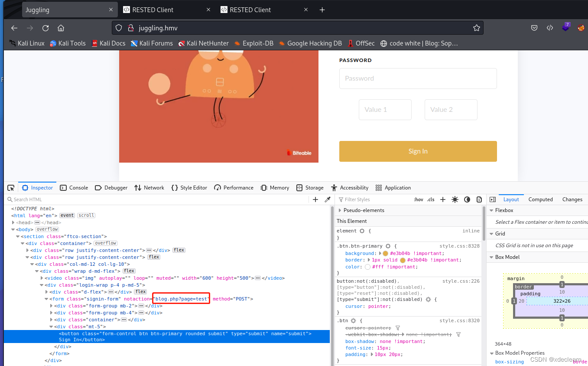Click the Sign In button
The height and width of the screenshot is (366, 588).
(x=418, y=151)
